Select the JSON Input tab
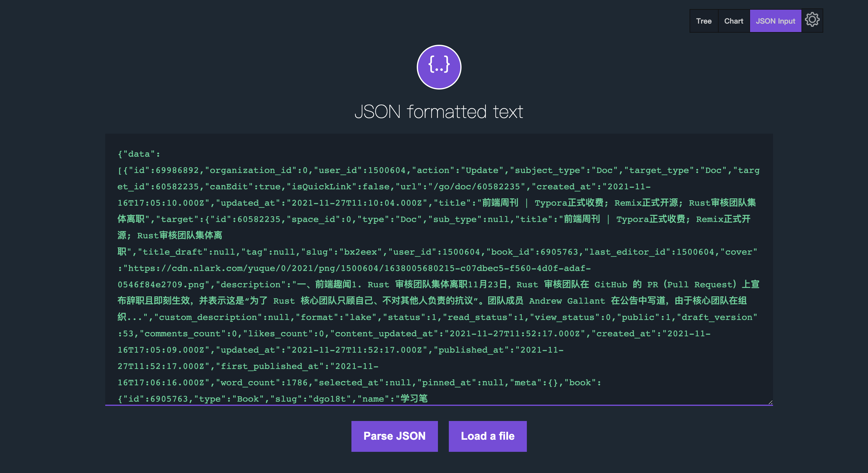The height and width of the screenshot is (473, 868). click(x=775, y=21)
